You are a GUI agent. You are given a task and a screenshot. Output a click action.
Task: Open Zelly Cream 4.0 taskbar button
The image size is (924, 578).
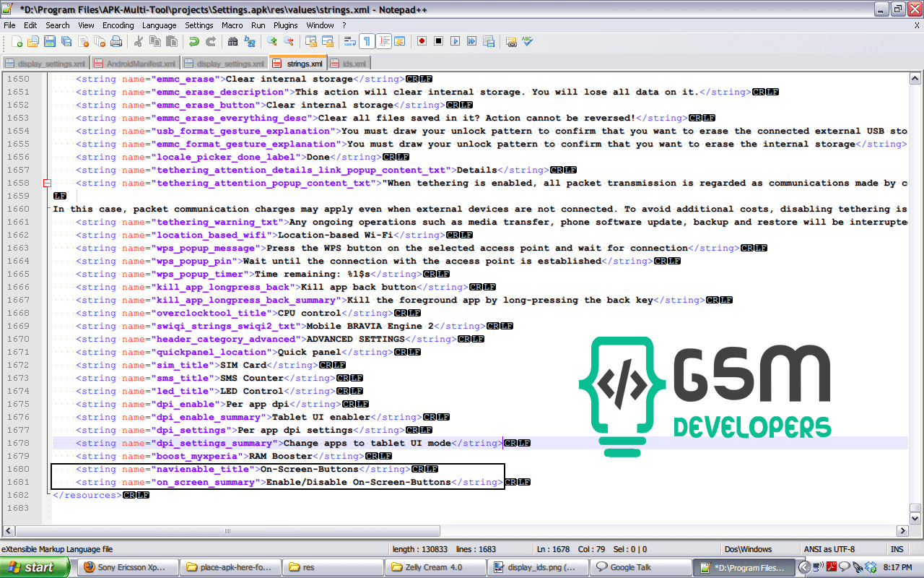point(434,567)
